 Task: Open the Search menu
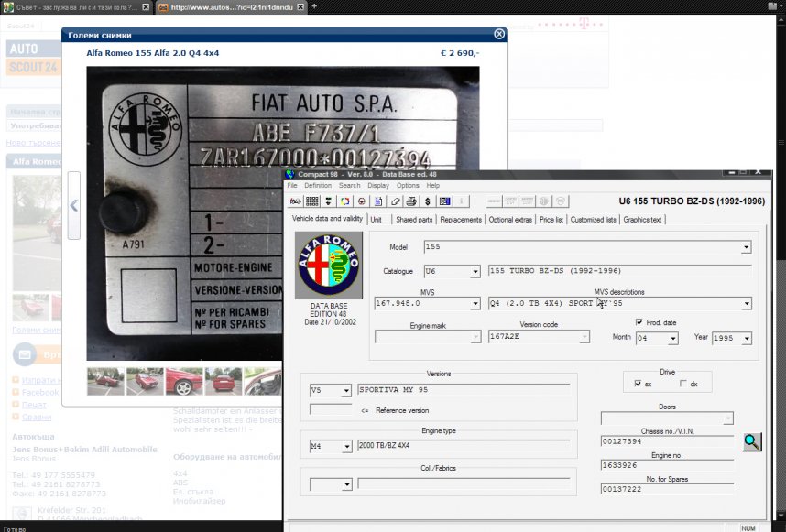pyautogui.click(x=349, y=185)
